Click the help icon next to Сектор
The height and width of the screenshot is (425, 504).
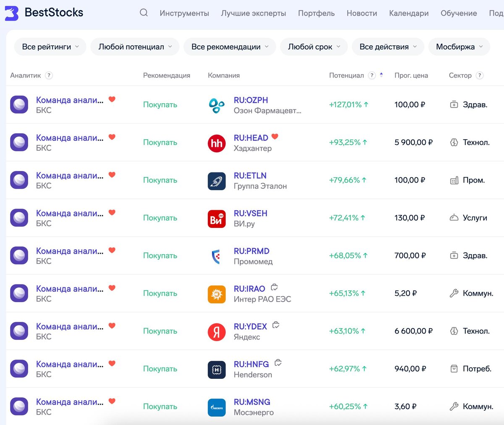(480, 76)
